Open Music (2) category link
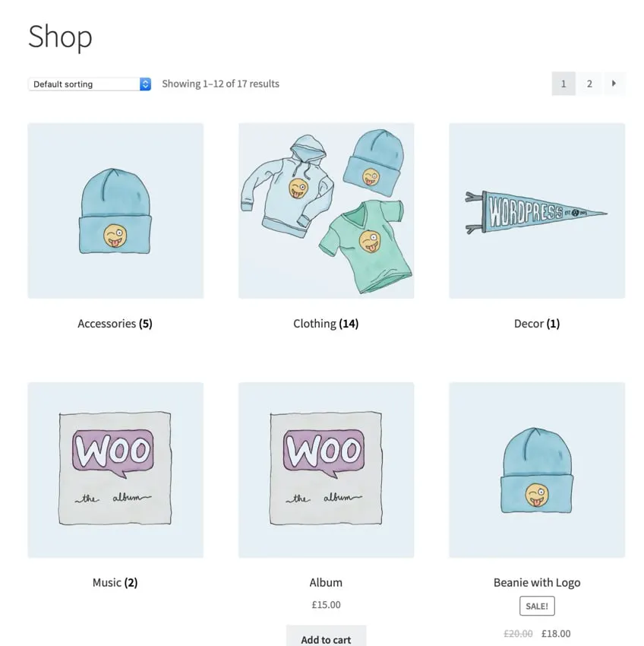 pos(115,583)
